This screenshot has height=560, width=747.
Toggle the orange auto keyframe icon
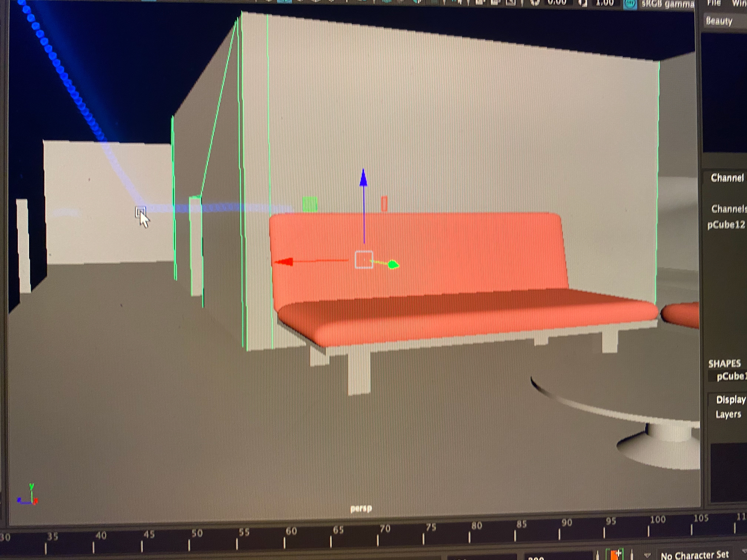(615, 554)
